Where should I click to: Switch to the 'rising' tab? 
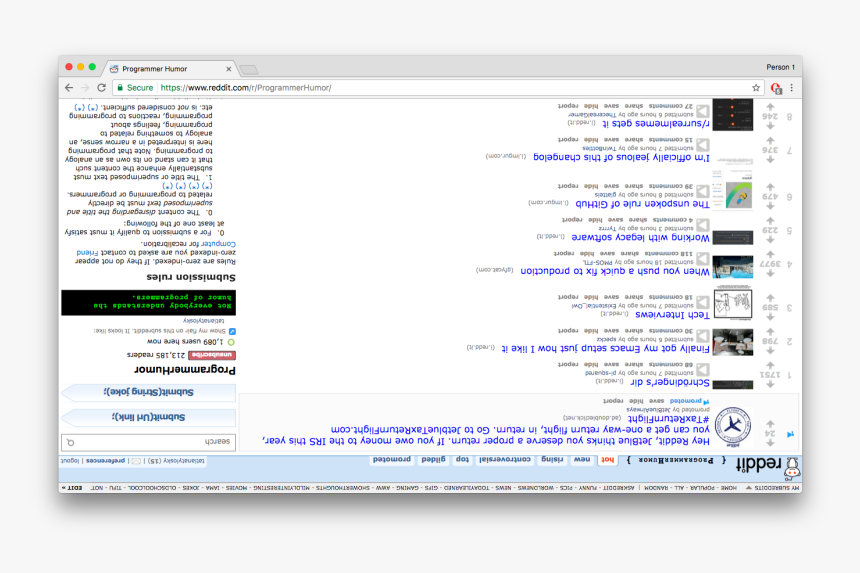pos(552,459)
